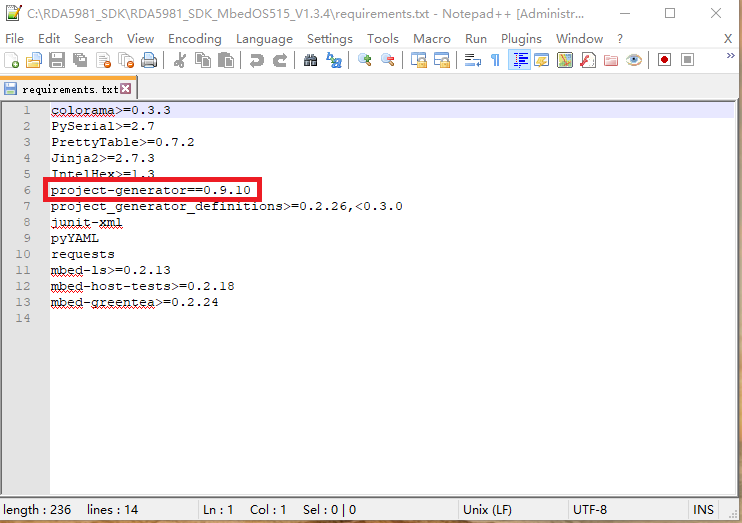The image size is (742, 523).
Task: Click the X at menu bar's end
Action: click(x=728, y=39)
